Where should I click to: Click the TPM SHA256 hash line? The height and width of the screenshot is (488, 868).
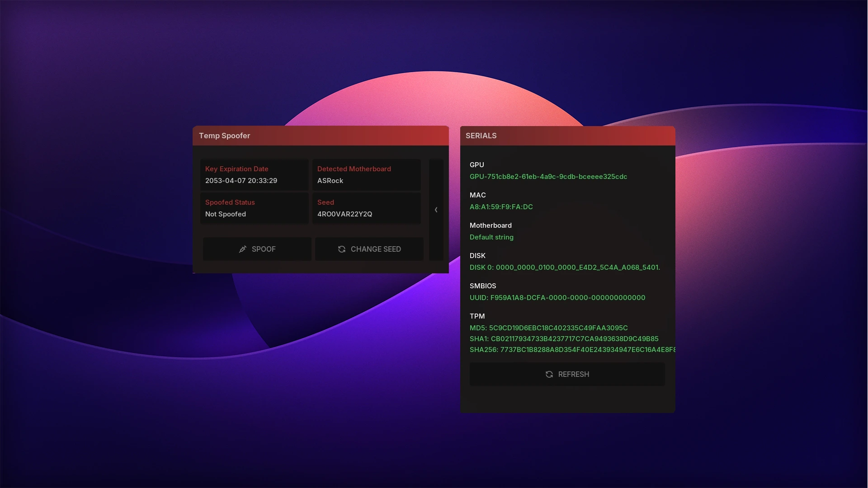[572, 350]
